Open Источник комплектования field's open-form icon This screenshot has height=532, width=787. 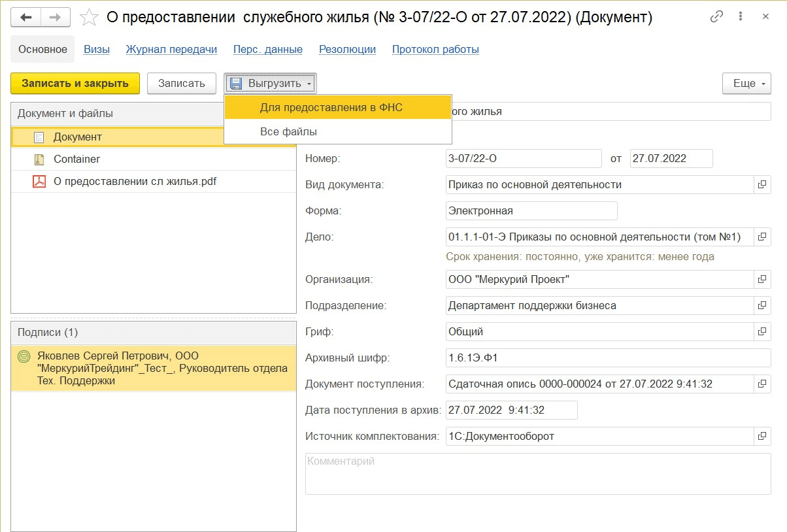pyautogui.click(x=762, y=437)
